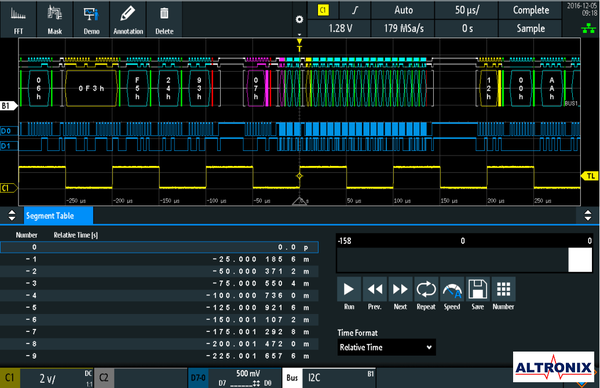Go to the Next segment
The image size is (600, 388).
400,289
